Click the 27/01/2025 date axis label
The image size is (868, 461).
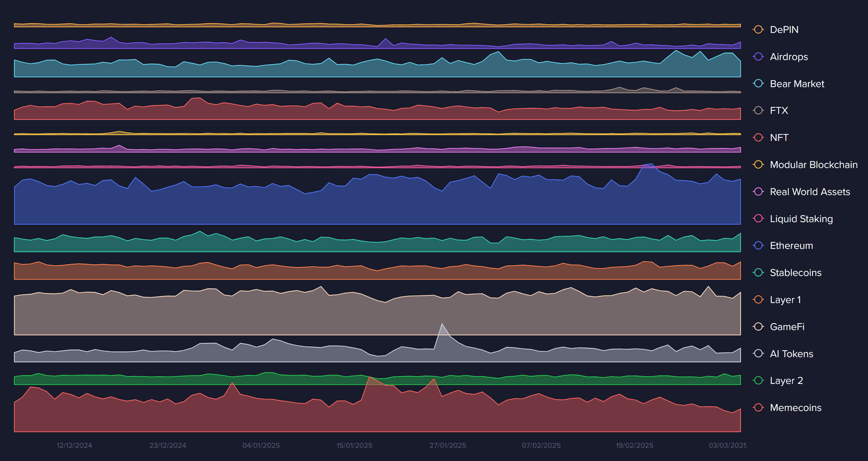(x=448, y=446)
